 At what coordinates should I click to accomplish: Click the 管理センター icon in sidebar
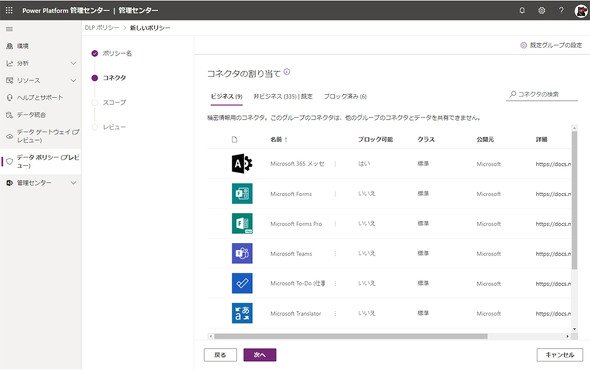point(9,182)
